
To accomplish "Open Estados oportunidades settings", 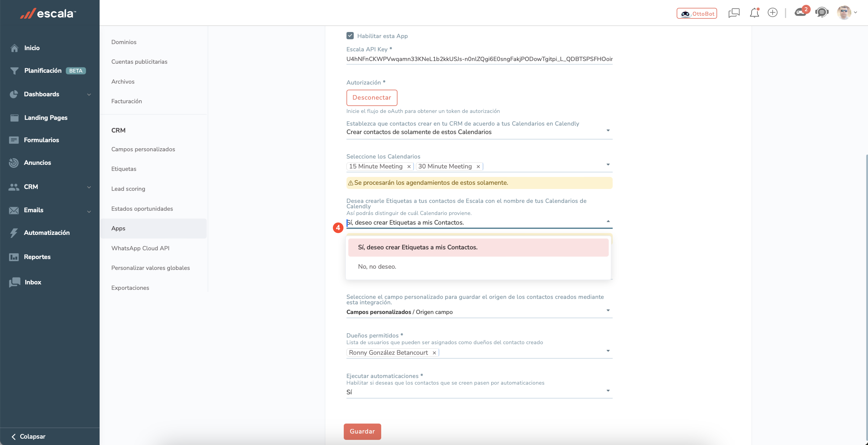I will pyautogui.click(x=142, y=209).
